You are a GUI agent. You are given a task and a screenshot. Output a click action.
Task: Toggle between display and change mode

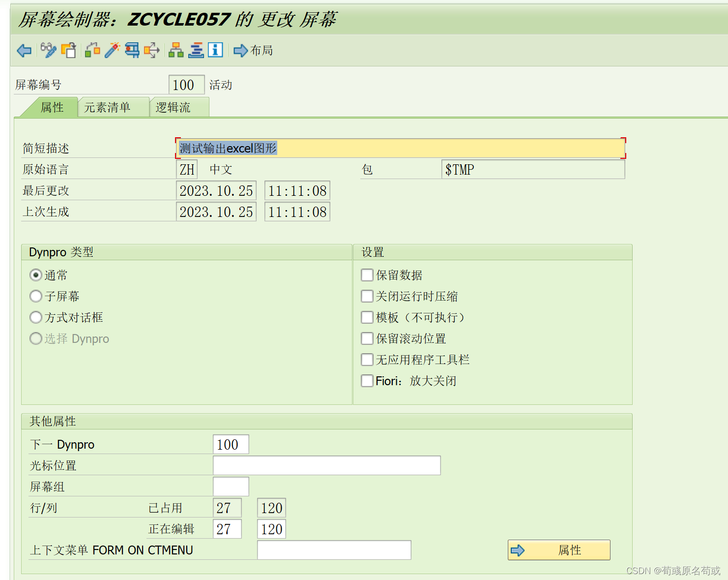pyautogui.click(x=48, y=50)
